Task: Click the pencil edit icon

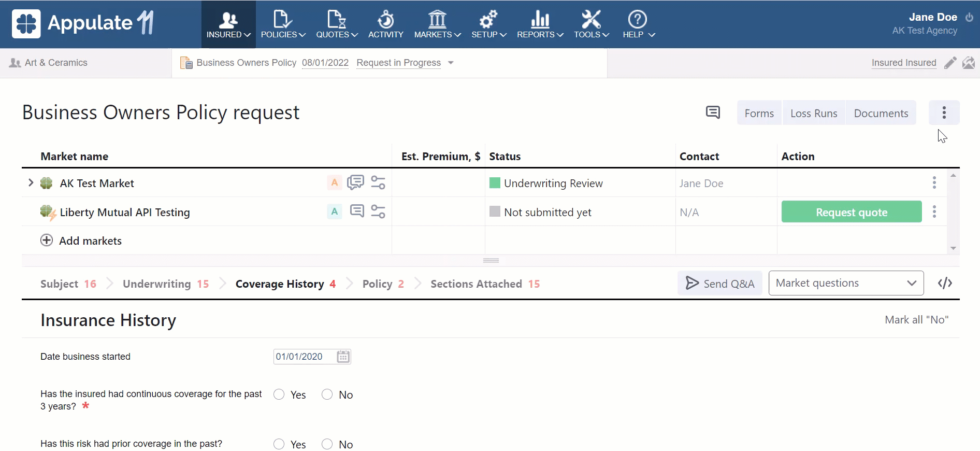Action: (950, 63)
